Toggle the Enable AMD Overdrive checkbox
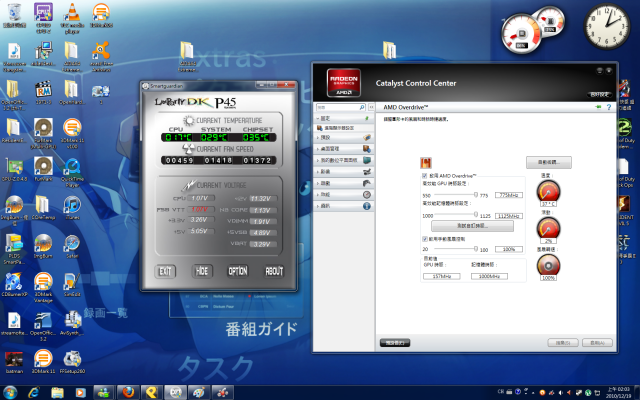Image resolution: width=640 pixels, height=400 pixels. (424, 176)
